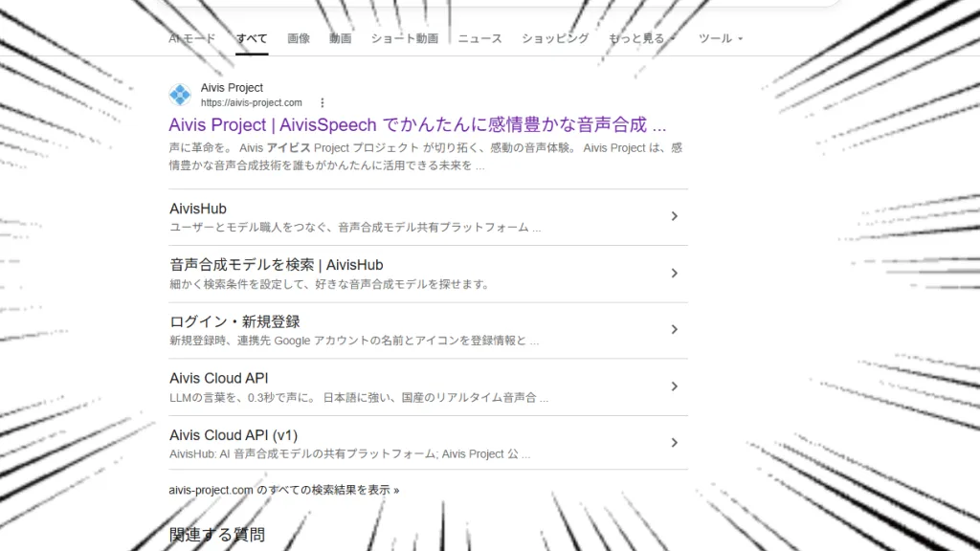Open the Aivis Cloud API sitelink

(x=219, y=378)
